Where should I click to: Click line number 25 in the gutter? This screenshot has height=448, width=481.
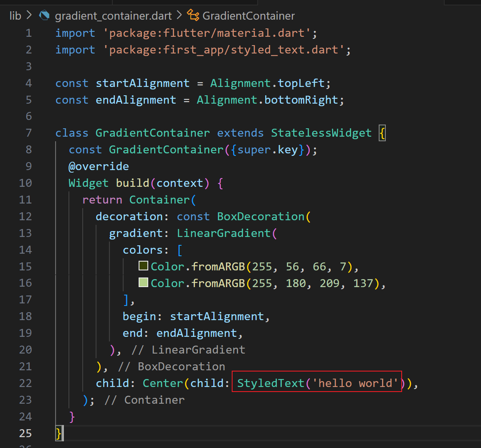pos(25,433)
